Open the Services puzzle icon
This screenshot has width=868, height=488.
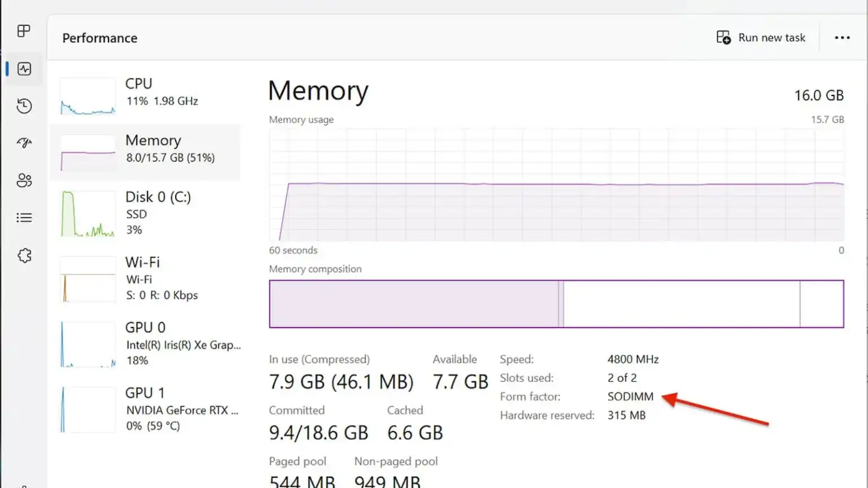click(x=24, y=256)
